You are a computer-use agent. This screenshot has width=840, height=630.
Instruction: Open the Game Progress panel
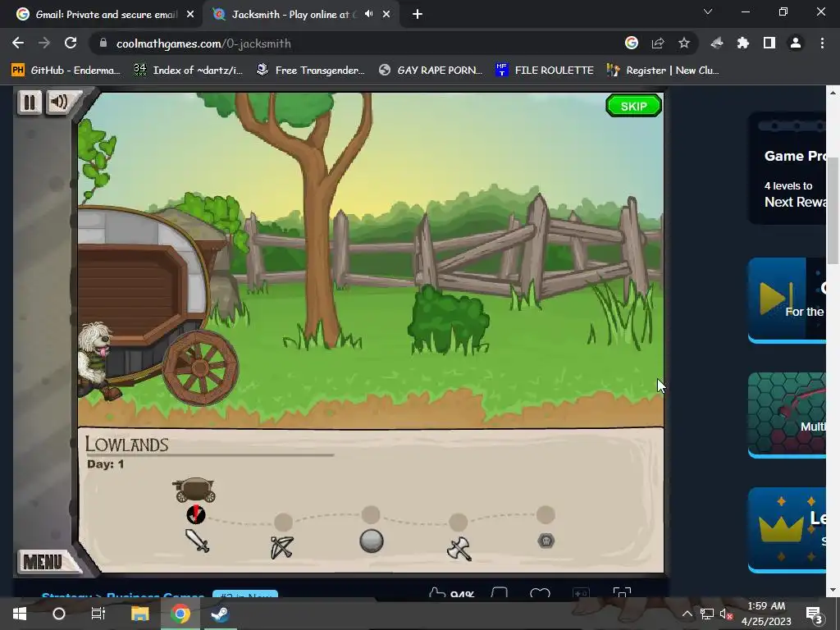(x=787, y=168)
